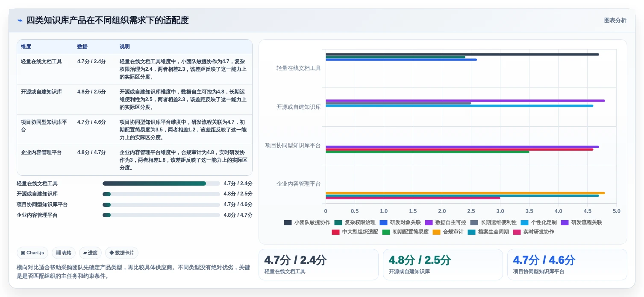Toggle 初期配置简易度 legend item
The height and width of the screenshot is (297, 644).
405,232
